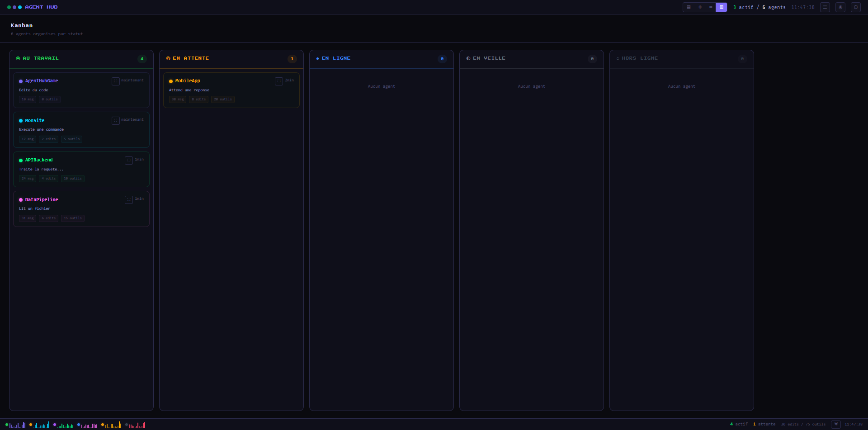Image resolution: width=868 pixels, height=430 pixels.
Task: Open the AgentHubGame agent title
Action: click(42, 81)
